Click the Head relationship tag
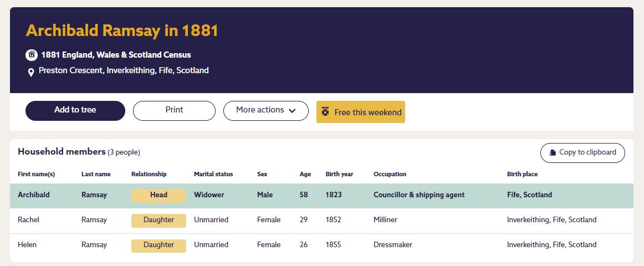 [x=159, y=195]
